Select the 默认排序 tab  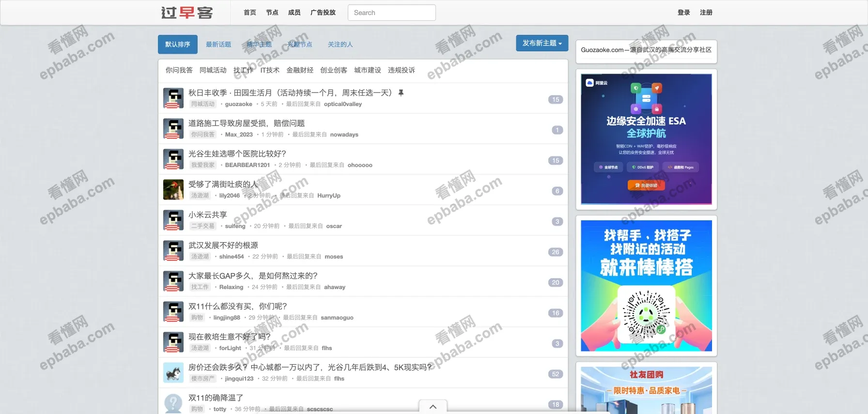coord(178,44)
